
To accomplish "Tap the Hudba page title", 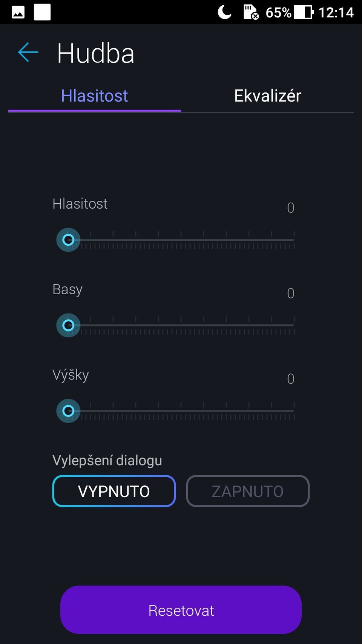I will point(96,54).
